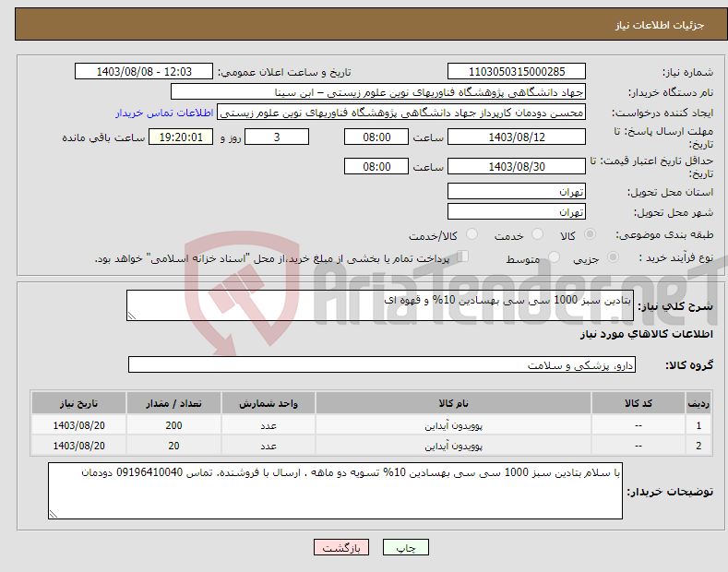The height and width of the screenshot is (572, 728).
Task: Click the شرح کلی نیاز description textarea
Action: coord(380,305)
